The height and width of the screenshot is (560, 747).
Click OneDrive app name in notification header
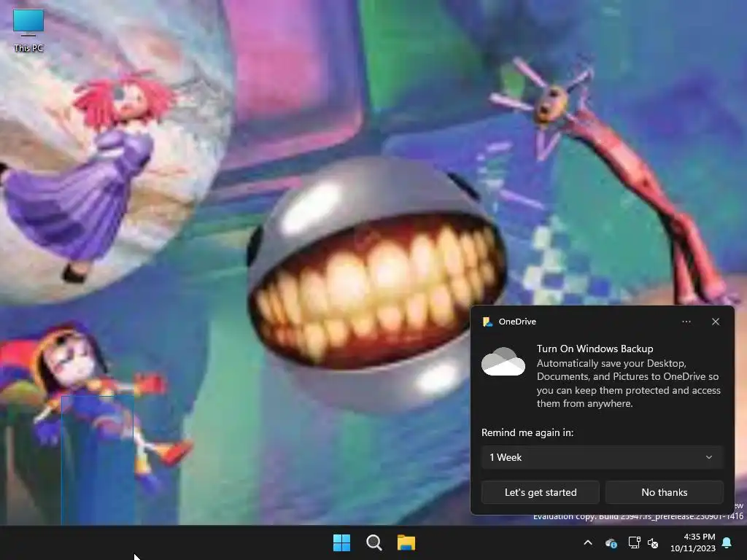pyautogui.click(x=517, y=322)
